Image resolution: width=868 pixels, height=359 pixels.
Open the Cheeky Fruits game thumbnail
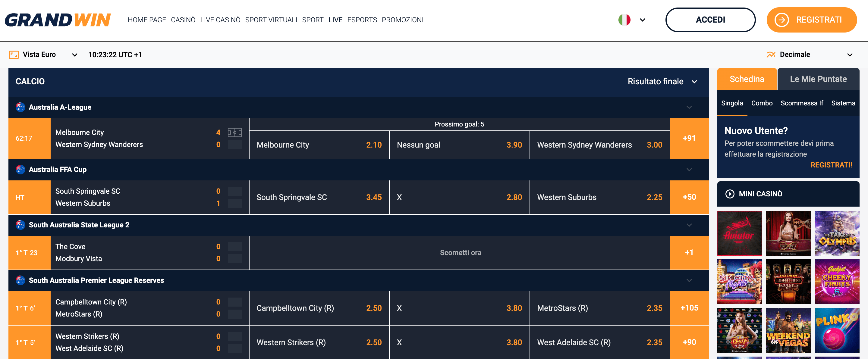pyautogui.click(x=837, y=282)
